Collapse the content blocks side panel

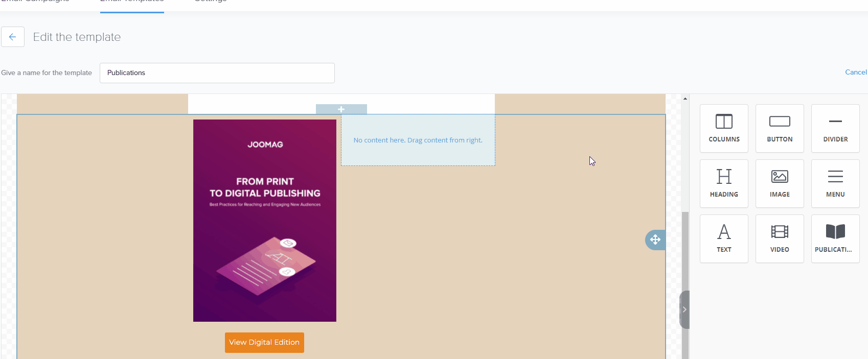tap(684, 309)
